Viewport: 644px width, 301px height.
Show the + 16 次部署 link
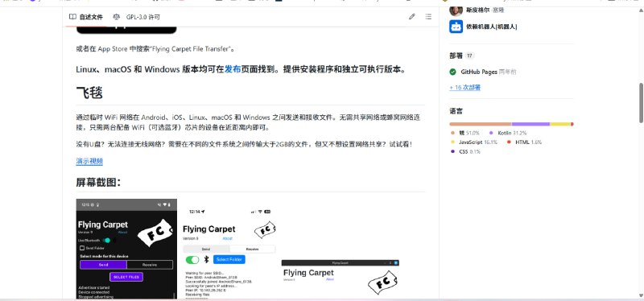(x=465, y=88)
